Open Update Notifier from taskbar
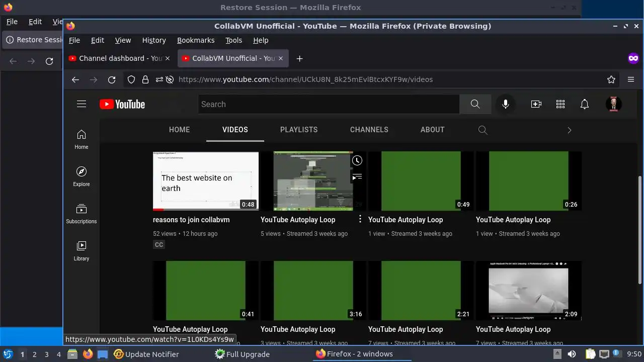Image resolution: width=644 pixels, height=362 pixels. 146,354
